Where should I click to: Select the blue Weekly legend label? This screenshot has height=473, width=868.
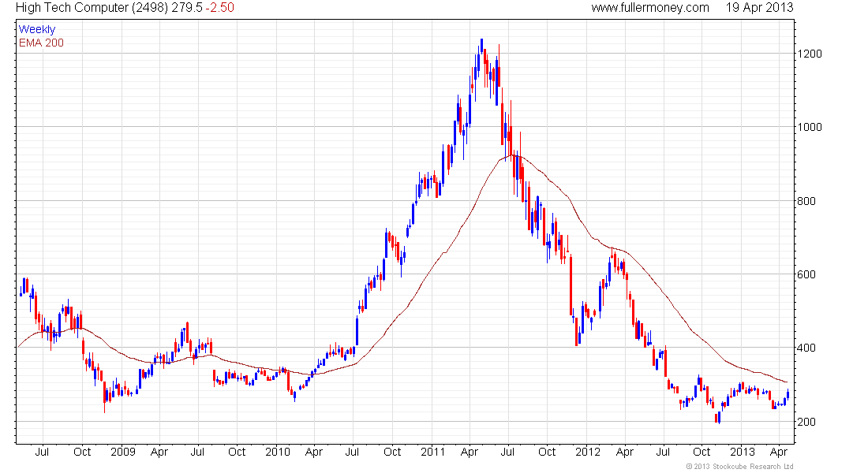37,30
